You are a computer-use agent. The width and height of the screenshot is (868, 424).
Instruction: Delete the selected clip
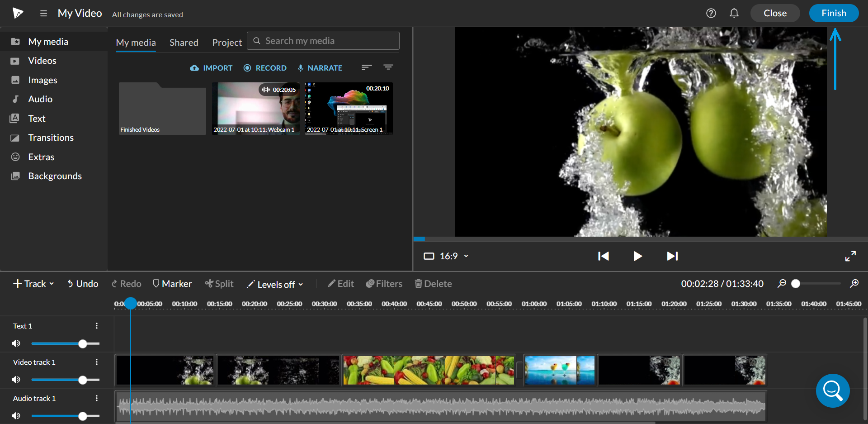(x=433, y=284)
